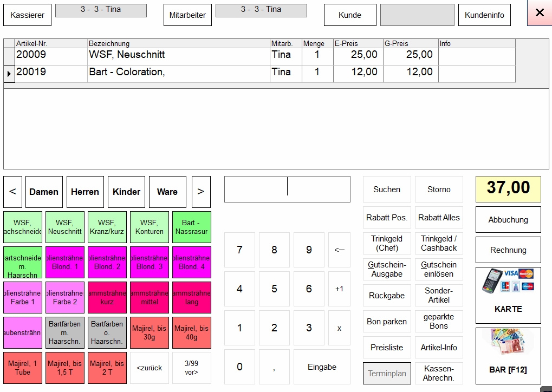Screen dimensions: 552x392
Task: Go to next article page with 3/99 vor>
Action: coord(192,368)
